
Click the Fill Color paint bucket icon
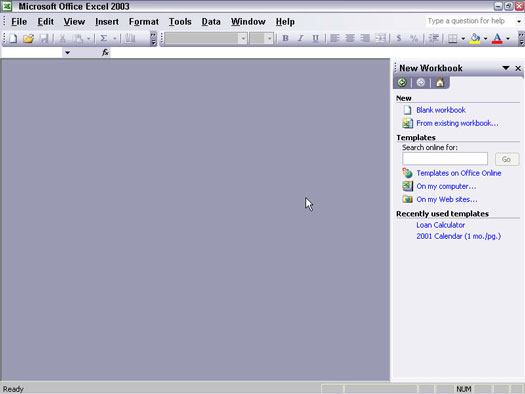[475, 38]
